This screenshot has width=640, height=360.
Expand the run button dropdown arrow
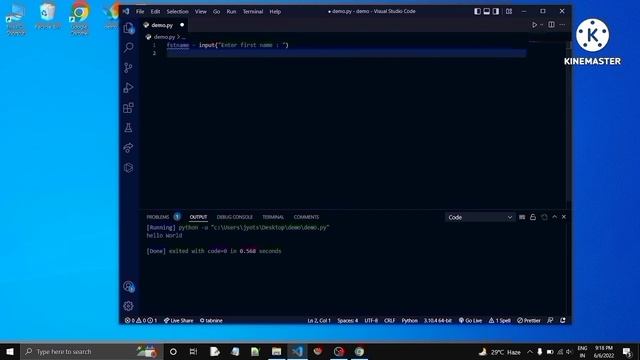click(x=542, y=25)
